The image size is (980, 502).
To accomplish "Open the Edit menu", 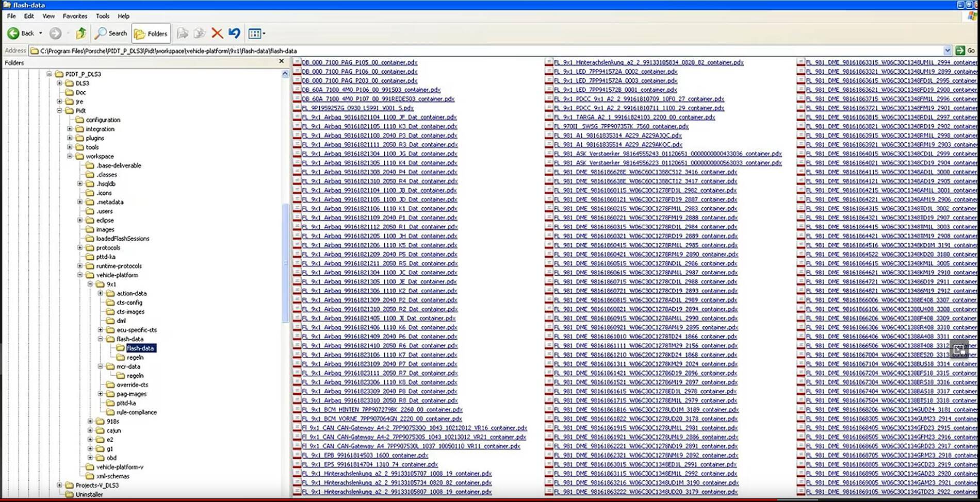I will [x=29, y=16].
